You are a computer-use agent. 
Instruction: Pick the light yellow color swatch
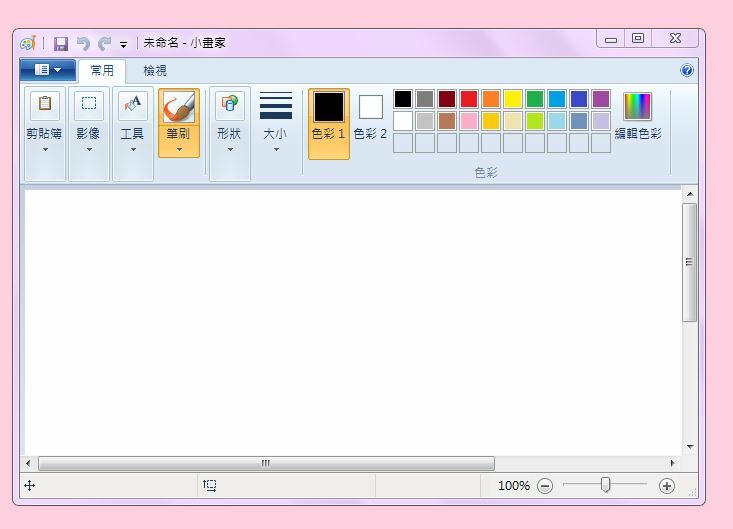(513, 121)
